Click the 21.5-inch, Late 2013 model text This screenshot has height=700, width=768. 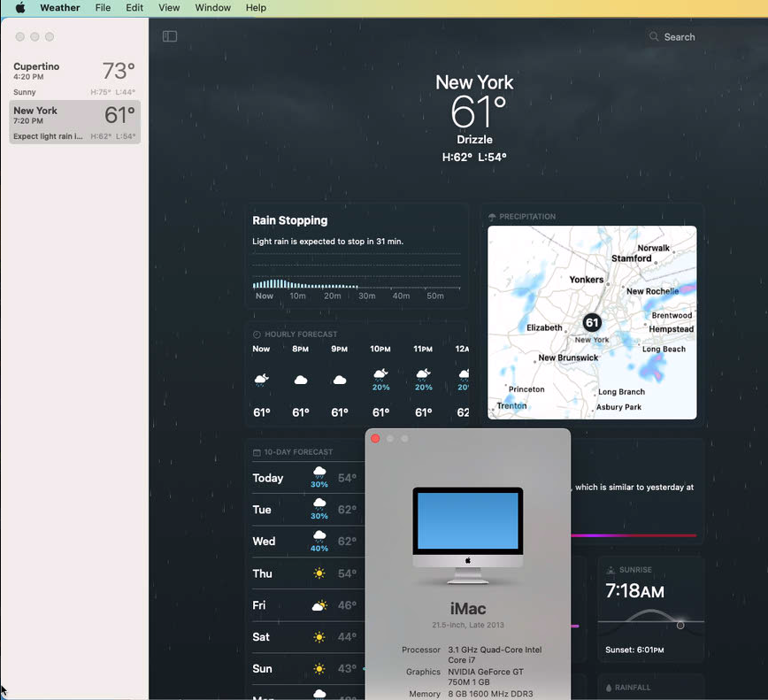[x=468, y=625]
